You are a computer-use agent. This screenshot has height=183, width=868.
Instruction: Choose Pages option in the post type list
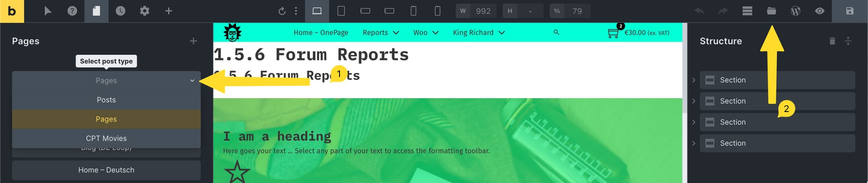click(x=106, y=119)
